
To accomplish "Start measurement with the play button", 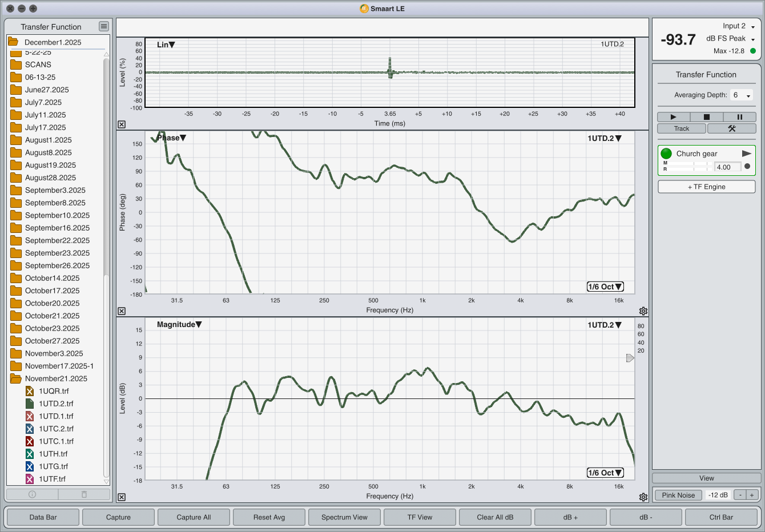I will (x=673, y=117).
